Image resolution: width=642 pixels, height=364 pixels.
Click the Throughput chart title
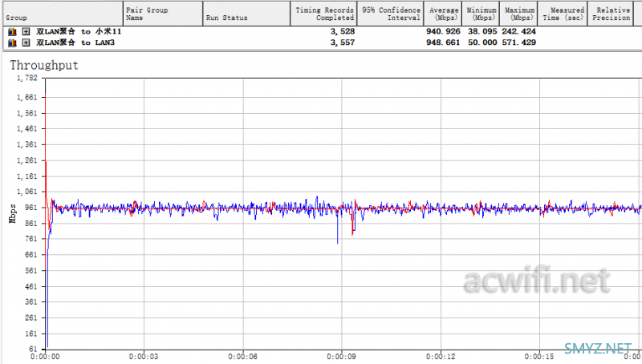point(44,66)
